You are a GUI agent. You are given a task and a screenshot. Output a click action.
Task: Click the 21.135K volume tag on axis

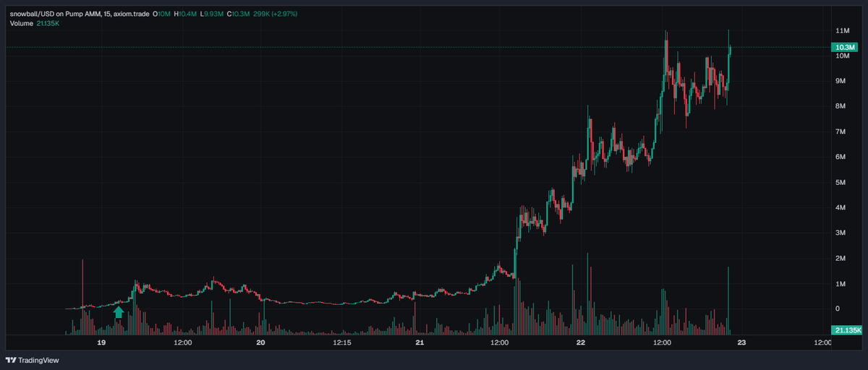click(x=846, y=330)
